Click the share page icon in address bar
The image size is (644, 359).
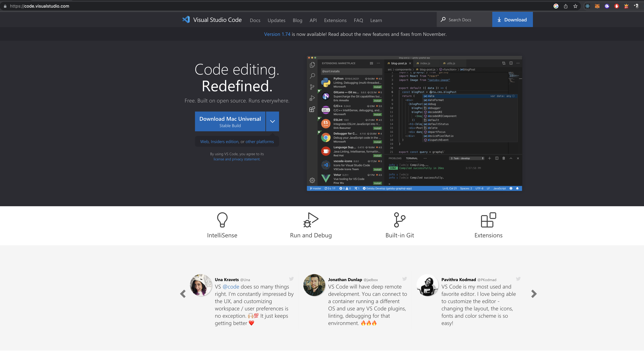click(566, 6)
